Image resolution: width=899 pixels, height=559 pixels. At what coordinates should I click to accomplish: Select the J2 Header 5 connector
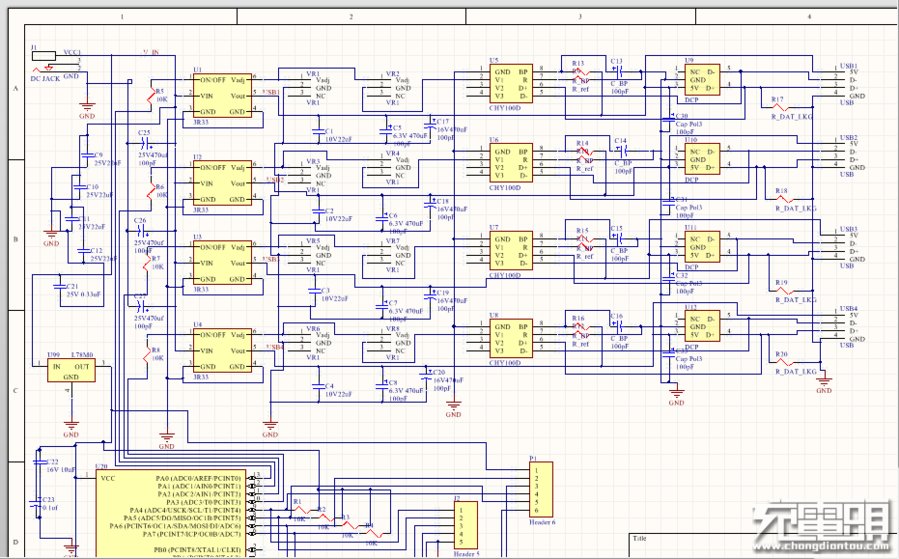pos(466,525)
